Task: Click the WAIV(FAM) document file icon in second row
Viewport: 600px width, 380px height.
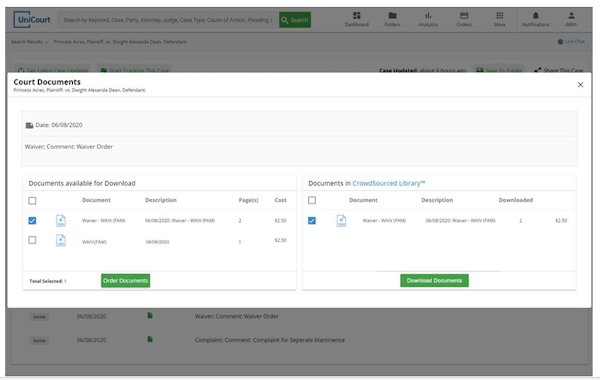Action: pos(61,240)
